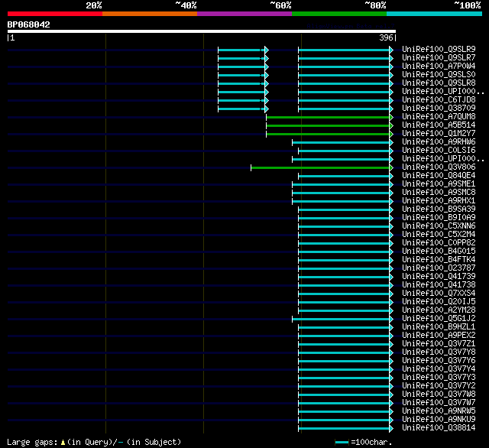Click the green alignment bar for UniRef100_A5B514
The height and width of the screenshot is (448, 489).
pos(329,125)
